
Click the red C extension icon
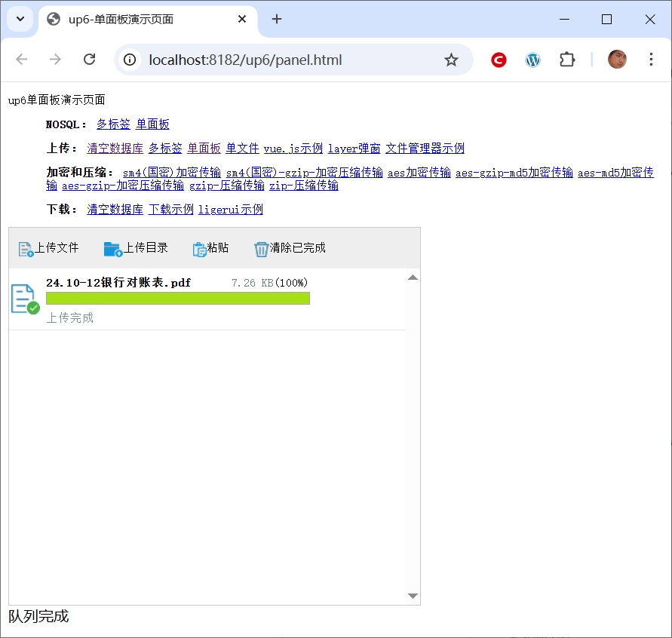coord(499,60)
